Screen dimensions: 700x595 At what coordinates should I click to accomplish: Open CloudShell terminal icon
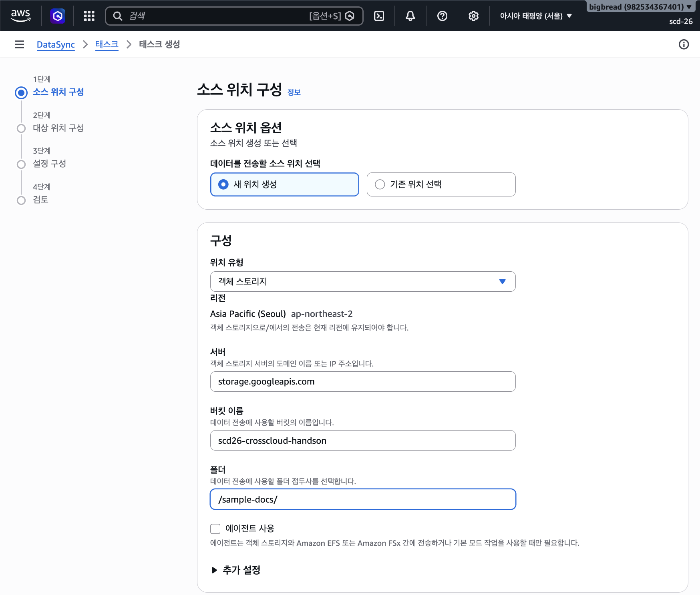coord(379,16)
